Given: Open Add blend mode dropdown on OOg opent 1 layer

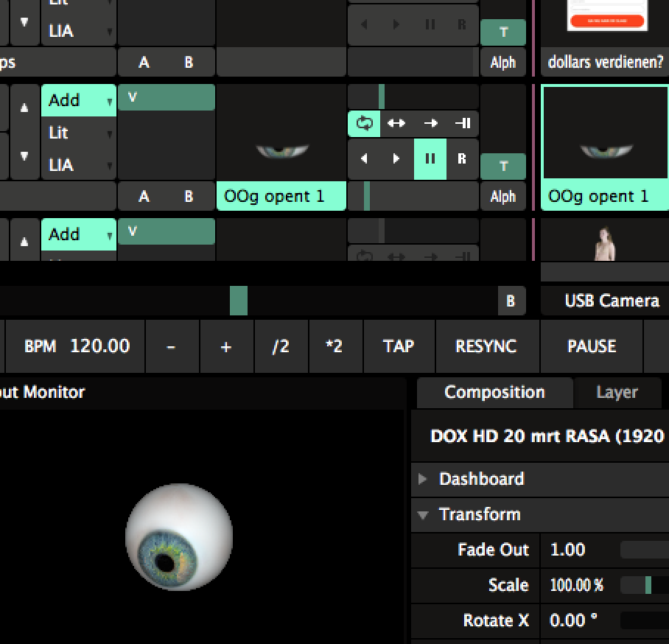Looking at the screenshot, I should point(78,100).
